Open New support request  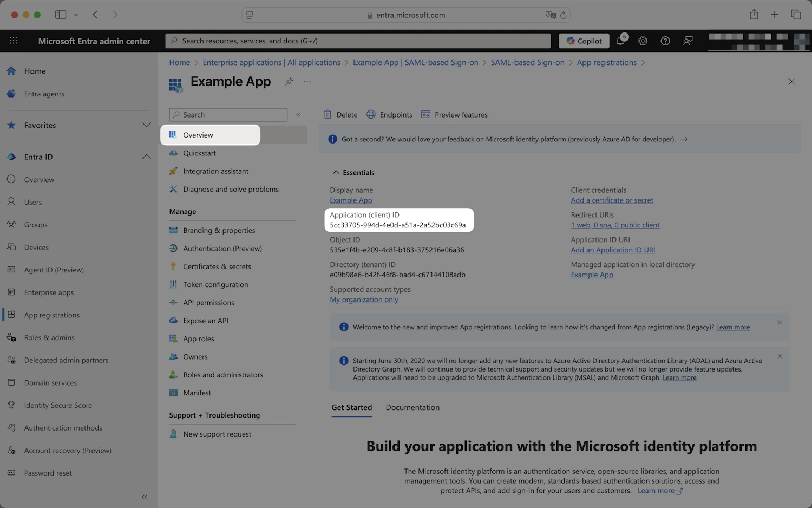217,434
